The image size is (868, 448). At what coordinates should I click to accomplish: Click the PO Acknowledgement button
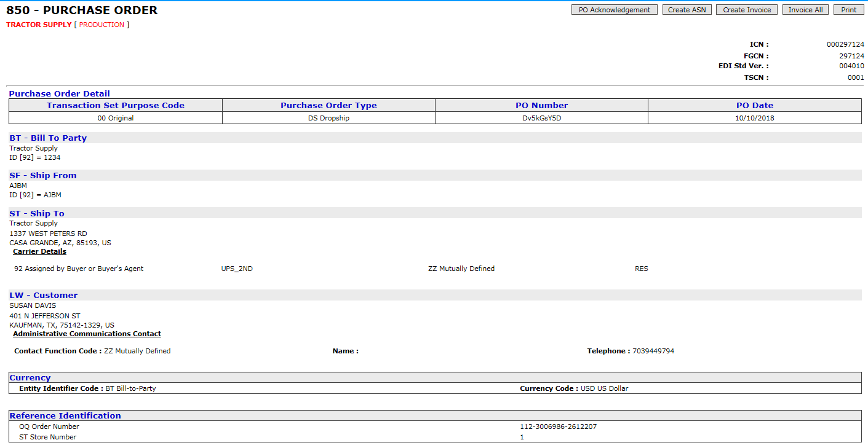614,9
